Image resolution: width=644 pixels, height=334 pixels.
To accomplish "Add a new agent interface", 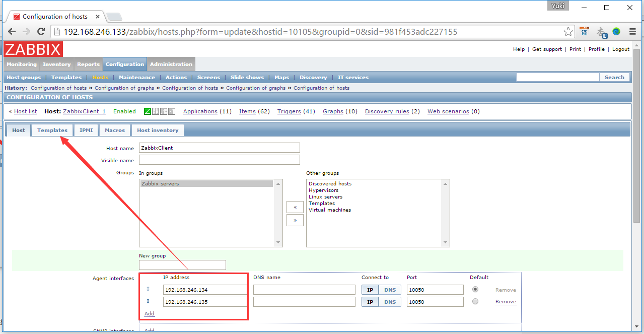I will (150, 313).
